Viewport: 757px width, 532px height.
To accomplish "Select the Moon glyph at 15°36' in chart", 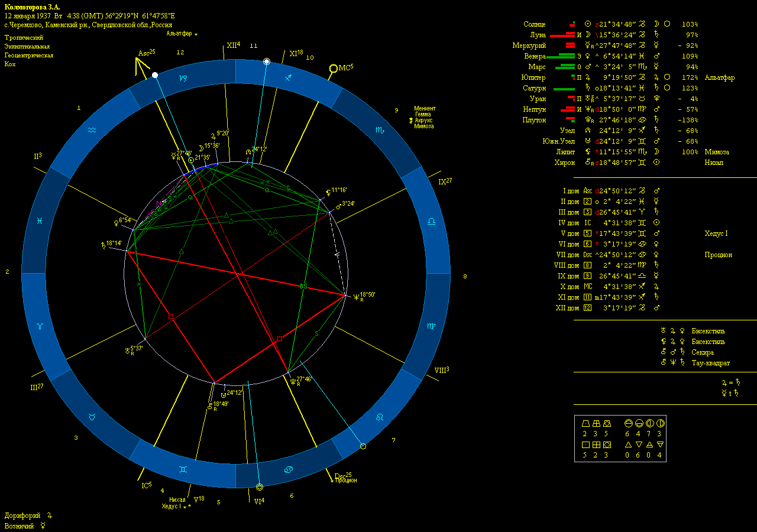I will tap(201, 147).
